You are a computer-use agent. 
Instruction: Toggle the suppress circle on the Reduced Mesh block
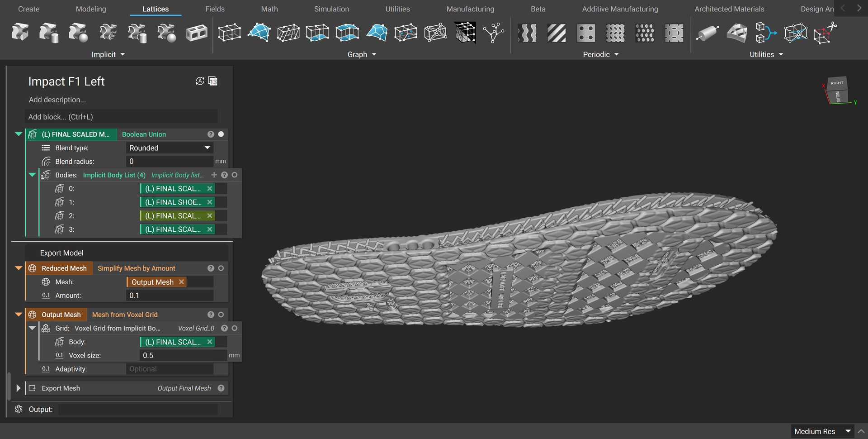(x=221, y=268)
